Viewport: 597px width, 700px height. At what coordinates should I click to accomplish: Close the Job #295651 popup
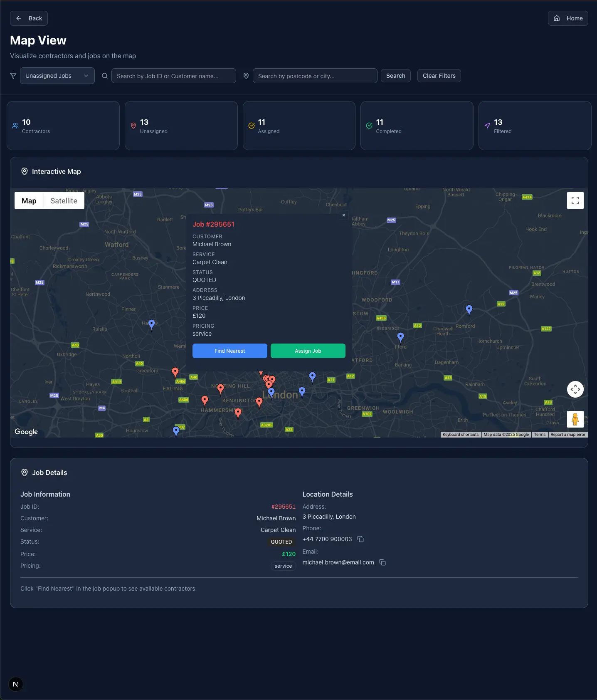(344, 215)
